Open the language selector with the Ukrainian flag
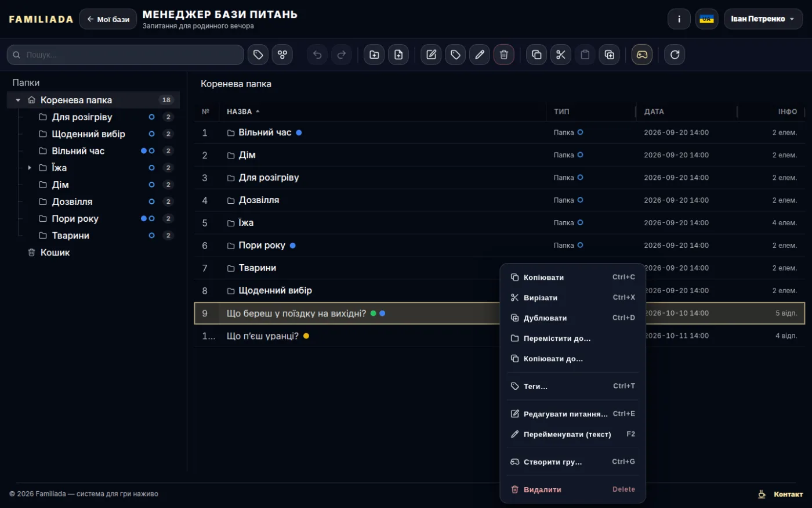812x508 pixels. tap(706, 19)
